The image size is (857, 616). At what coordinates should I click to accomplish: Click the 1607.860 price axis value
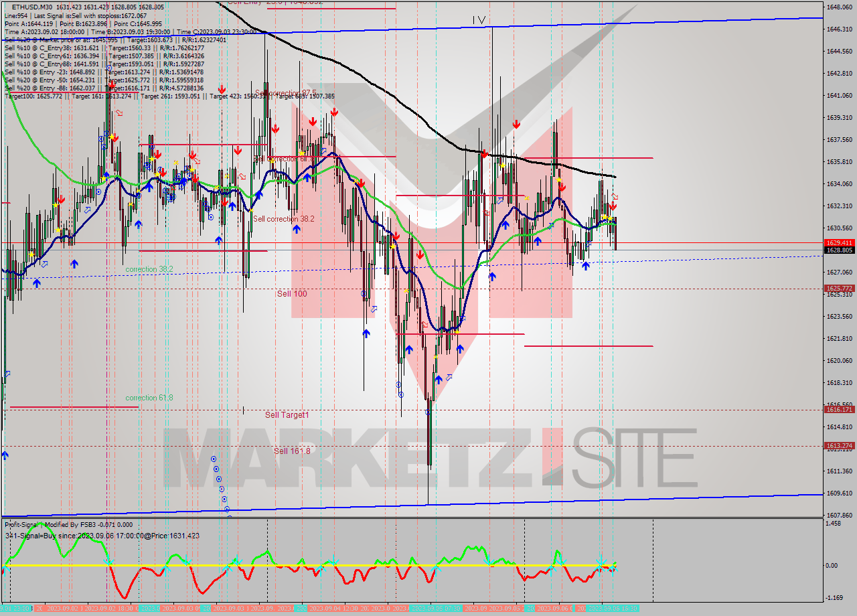839,515
